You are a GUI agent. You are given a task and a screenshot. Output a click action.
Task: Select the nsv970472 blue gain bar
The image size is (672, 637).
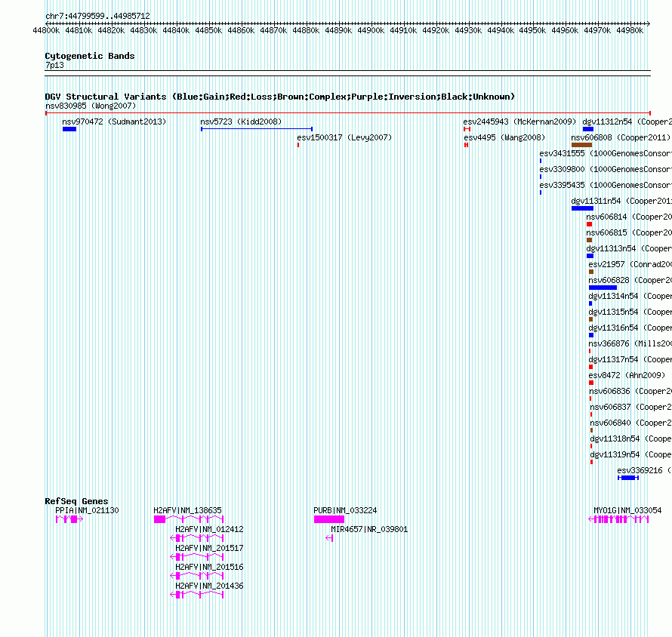[x=69, y=129]
